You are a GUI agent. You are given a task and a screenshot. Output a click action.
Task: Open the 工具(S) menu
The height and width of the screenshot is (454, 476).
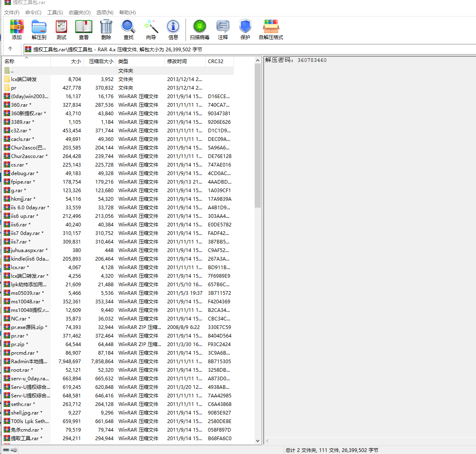(55, 13)
